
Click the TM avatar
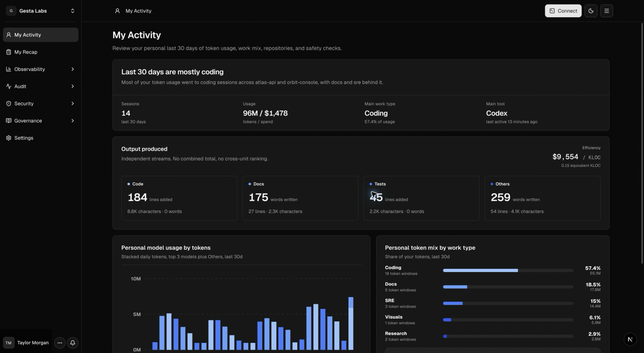(9, 343)
